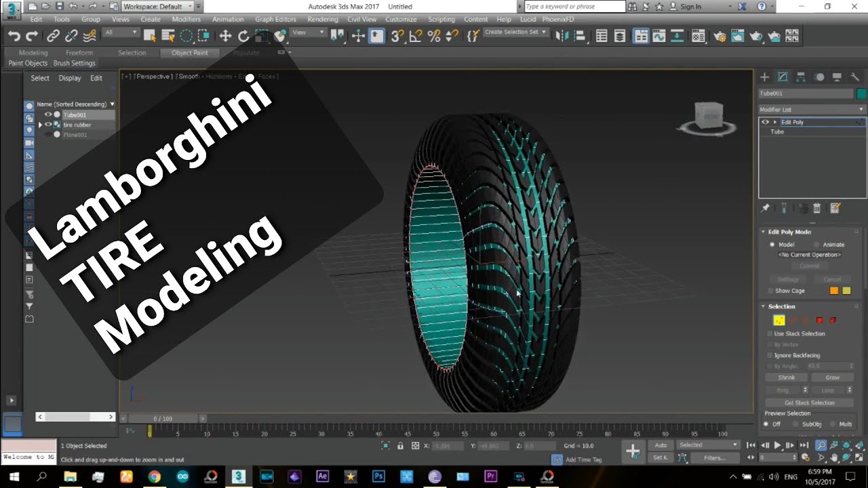Open the Graph Editors menu
Screen dimensions: 868x488
pyautogui.click(x=275, y=19)
